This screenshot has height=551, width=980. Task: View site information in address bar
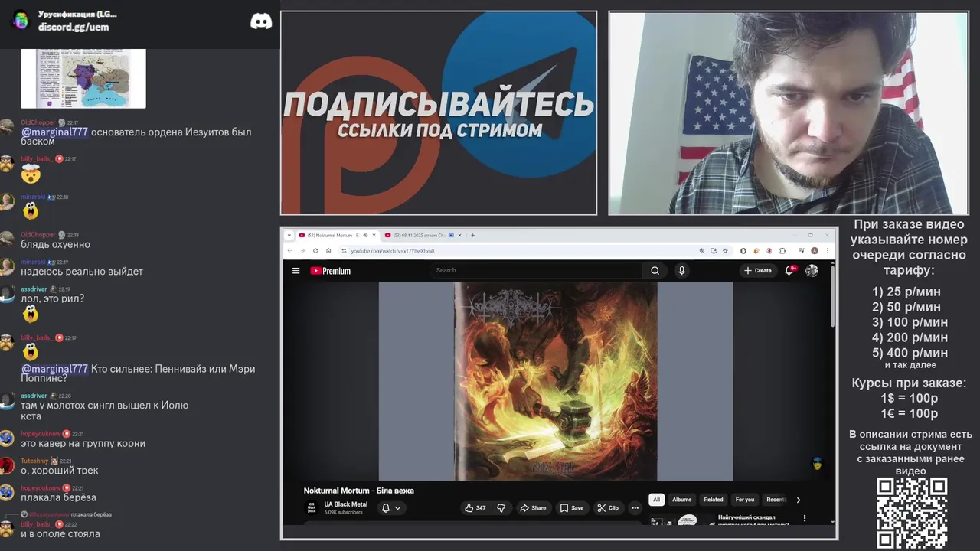click(x=344, y=250)
